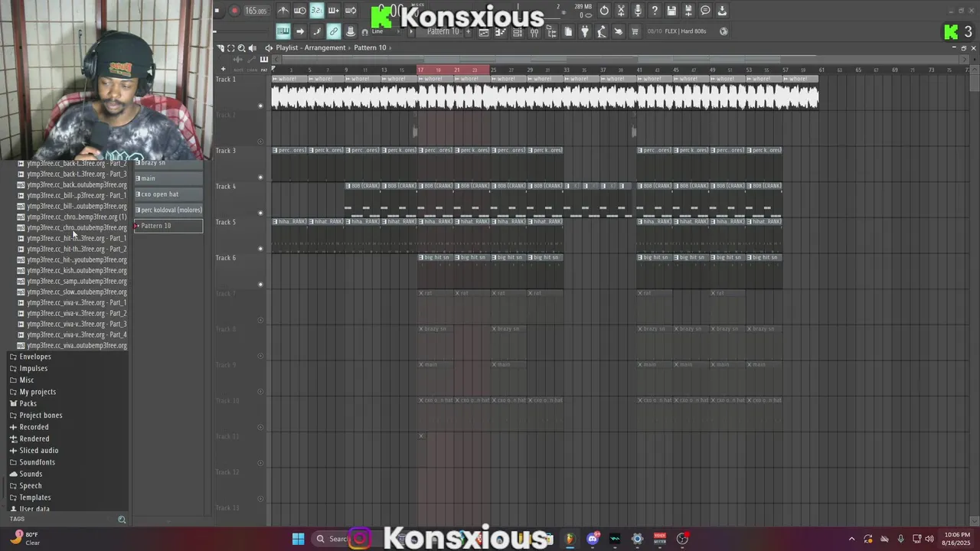The image size is (980, 551).
Task: Click Pattern 10 in playlist breadcrumb
Action: (x=370, y=47)
